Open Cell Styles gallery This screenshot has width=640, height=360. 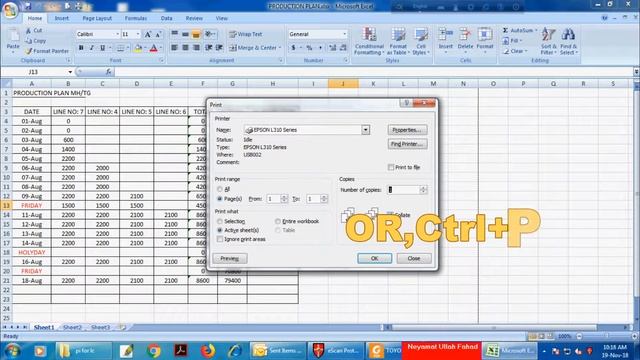421,41
